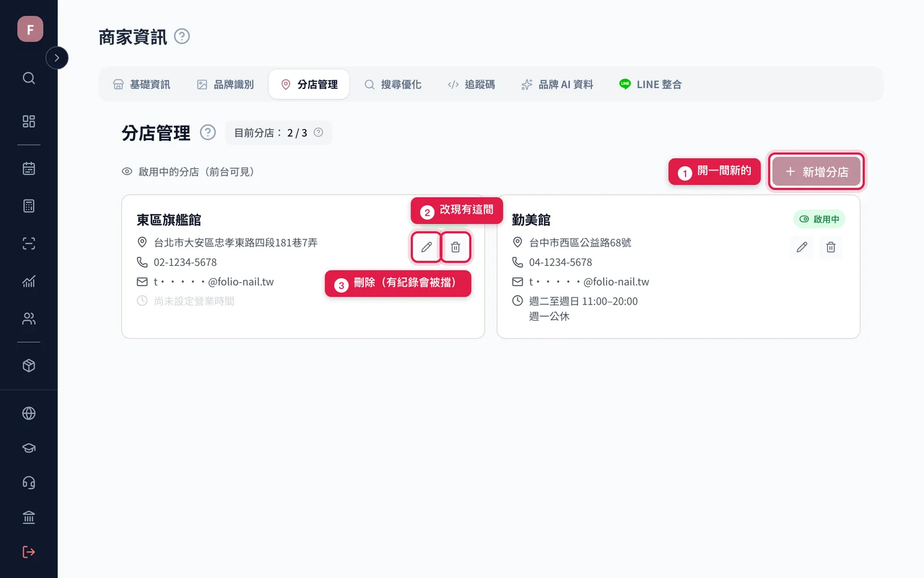924x578 pixels.
Task: Click the 新增分店 button
Action: point(817,172)
